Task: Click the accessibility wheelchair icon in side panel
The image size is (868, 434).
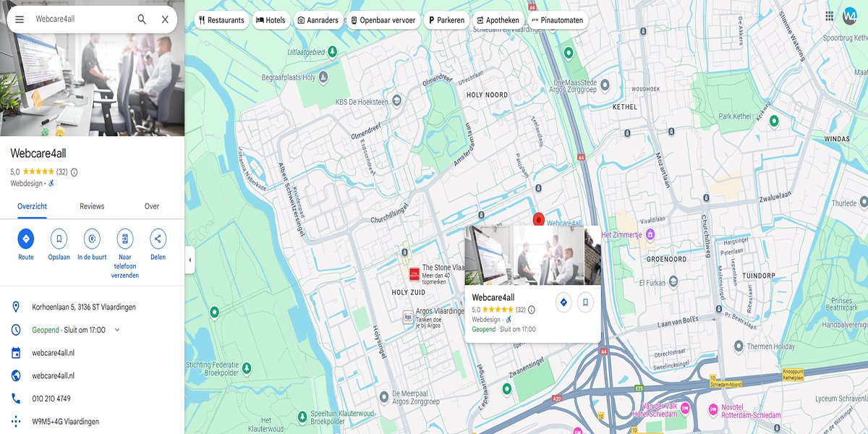Action: 51,184
